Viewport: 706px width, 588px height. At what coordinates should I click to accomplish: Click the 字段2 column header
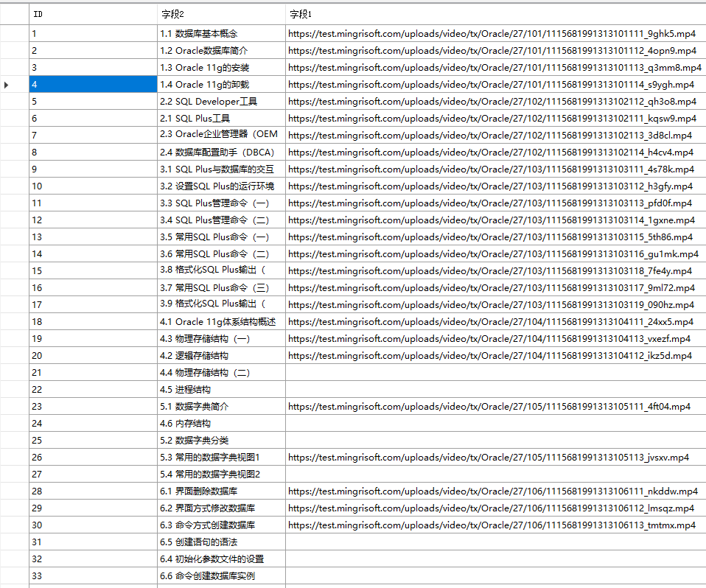[221, 14]
